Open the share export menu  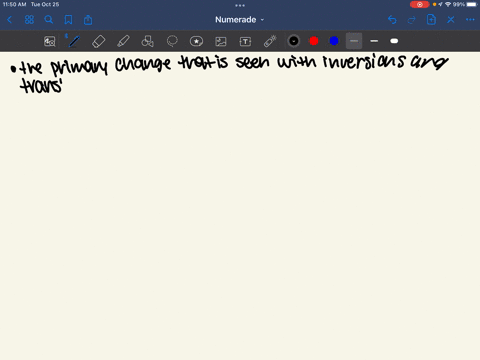tap(88, 20)
